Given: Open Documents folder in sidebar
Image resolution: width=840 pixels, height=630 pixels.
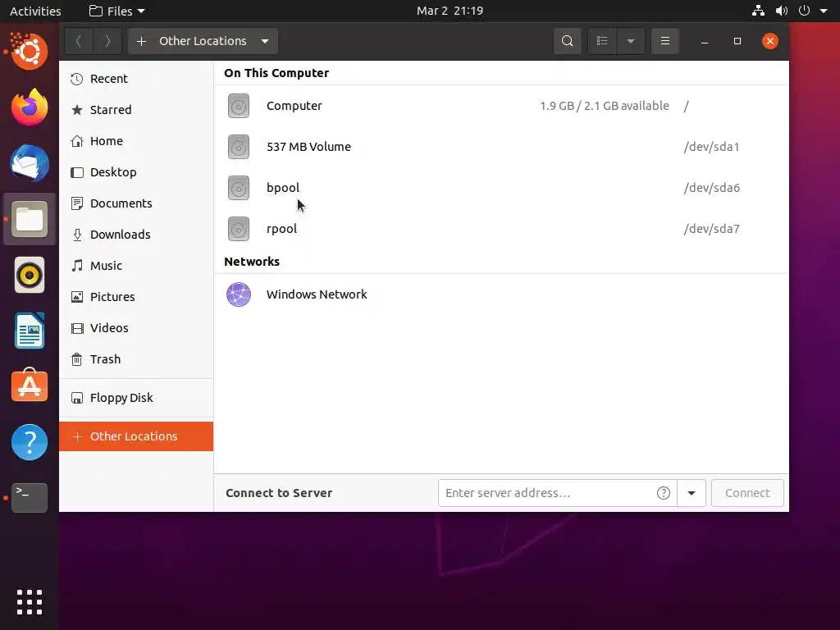Looking at the screenshot, I should [x=136, y=203].
